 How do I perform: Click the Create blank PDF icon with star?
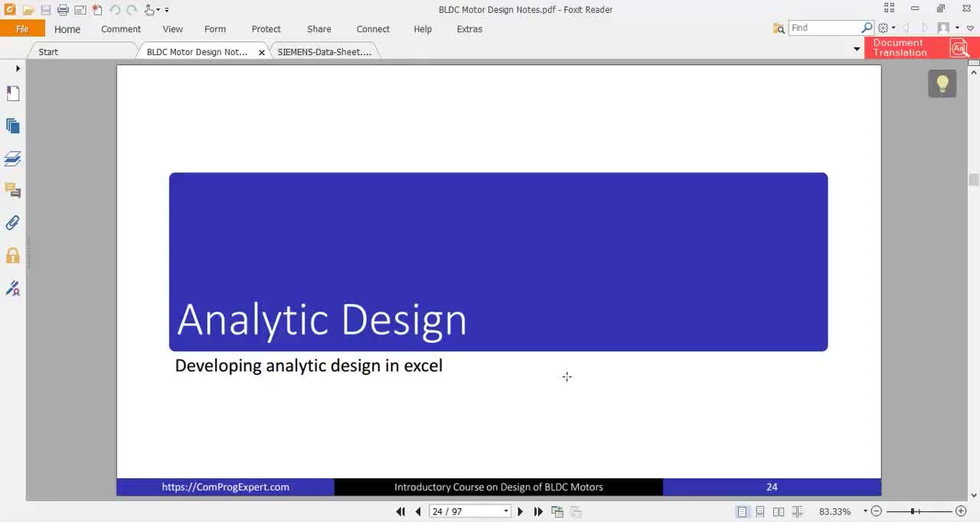(x=97, y=10)
